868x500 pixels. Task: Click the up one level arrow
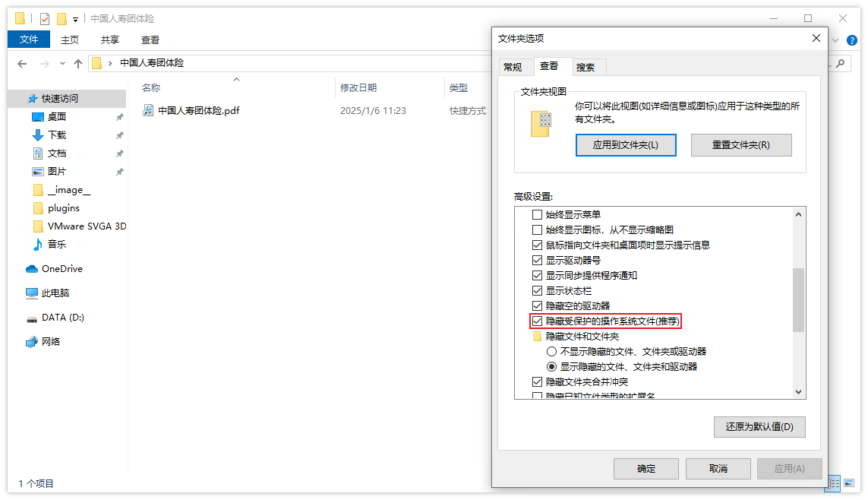coord(78,64)
